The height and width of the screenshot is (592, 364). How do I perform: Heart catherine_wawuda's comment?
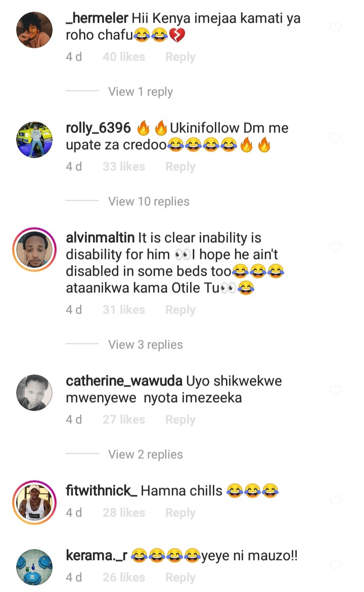335,391
